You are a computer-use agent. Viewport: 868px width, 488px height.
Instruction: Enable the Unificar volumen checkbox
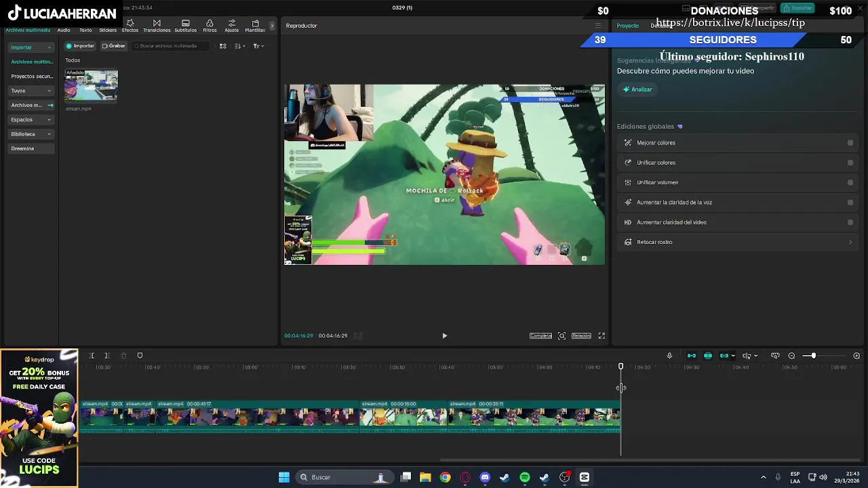pyautogui.click(x=850, y=182)
